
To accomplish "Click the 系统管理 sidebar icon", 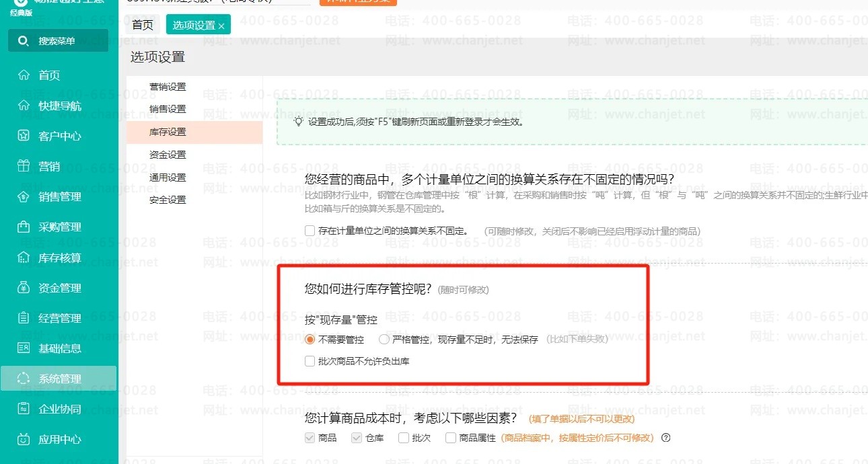I will pyautogui.click(x=24, y=379).
